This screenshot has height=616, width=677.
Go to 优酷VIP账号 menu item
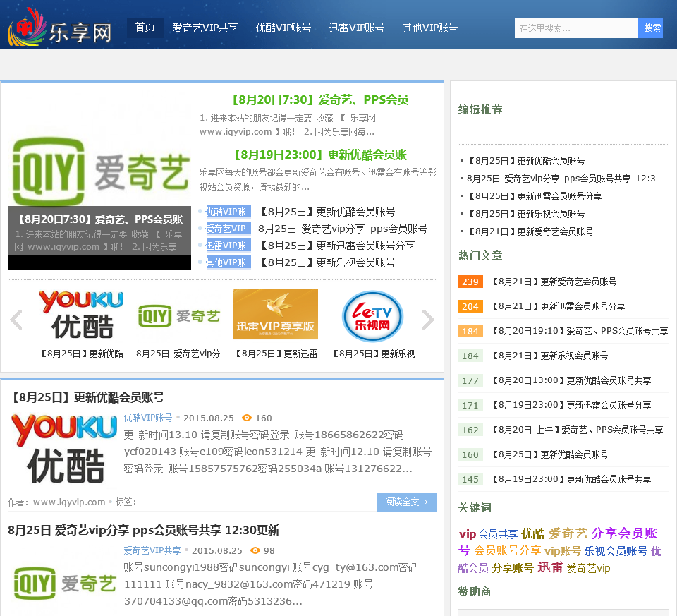(x=283, y=28)
